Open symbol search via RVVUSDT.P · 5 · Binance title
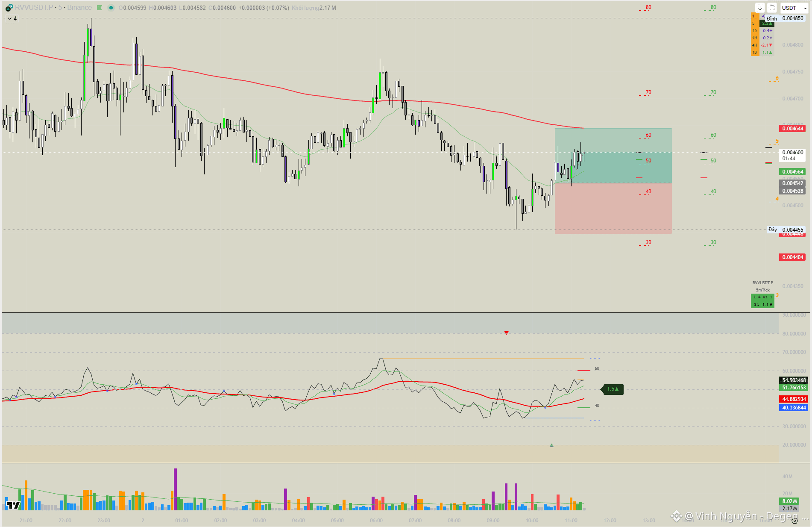Screen dimensions: 812x527 tap(53, 8)
